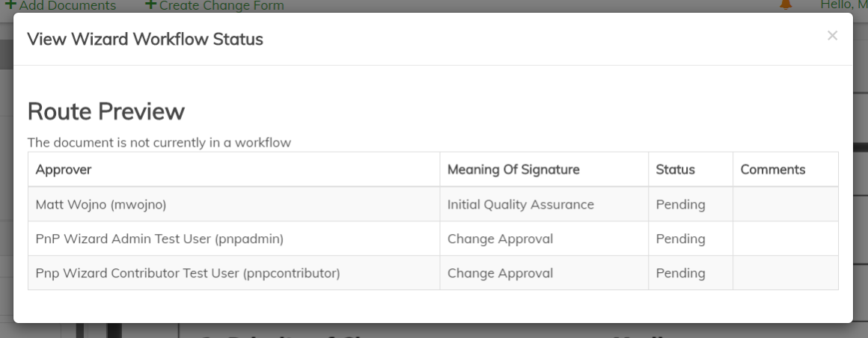Close the View Wizard Workflow Status dialog
The width and height of the screenshot is (868, 338).
point(832,36)
